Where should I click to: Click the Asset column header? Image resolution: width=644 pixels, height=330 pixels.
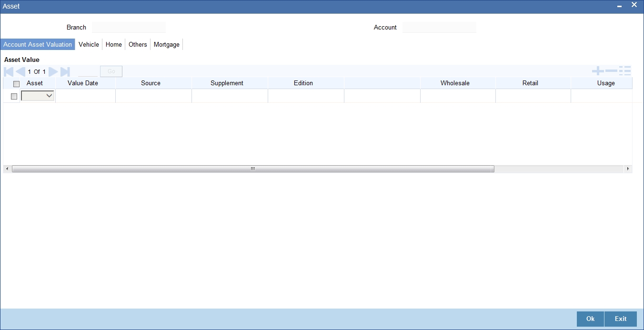[35, 83]
